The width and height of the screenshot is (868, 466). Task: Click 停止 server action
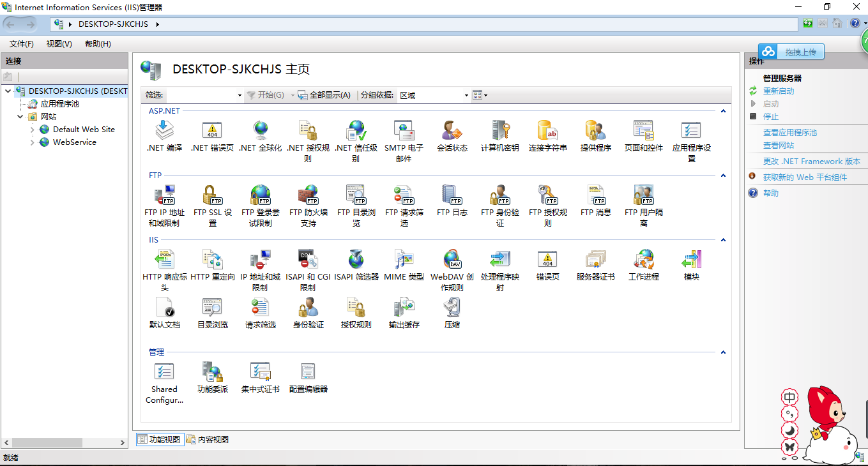(771, 117)
